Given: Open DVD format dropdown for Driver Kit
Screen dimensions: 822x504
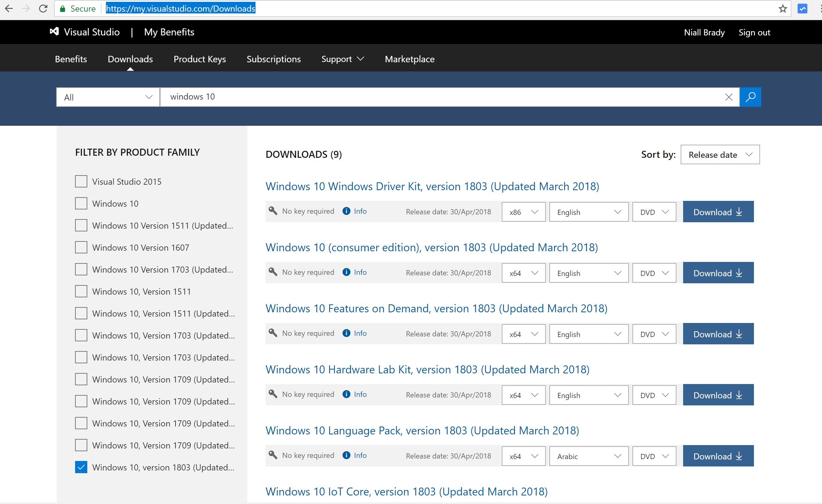Looking at the screenshot, I should [x=654, y=212].
